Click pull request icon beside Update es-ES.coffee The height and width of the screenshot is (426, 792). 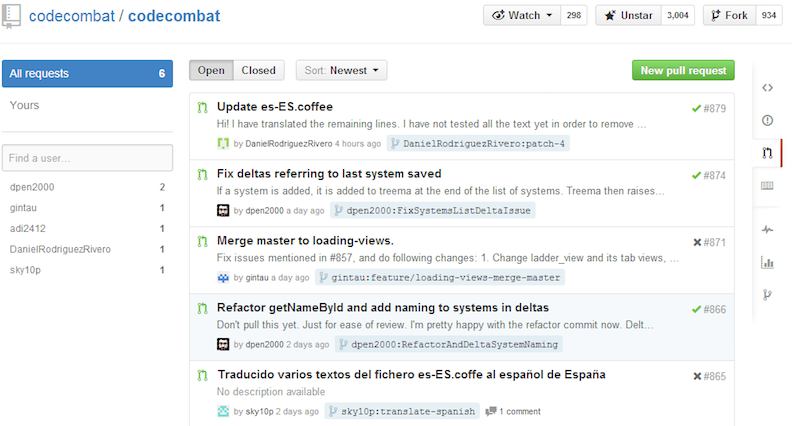203,107
